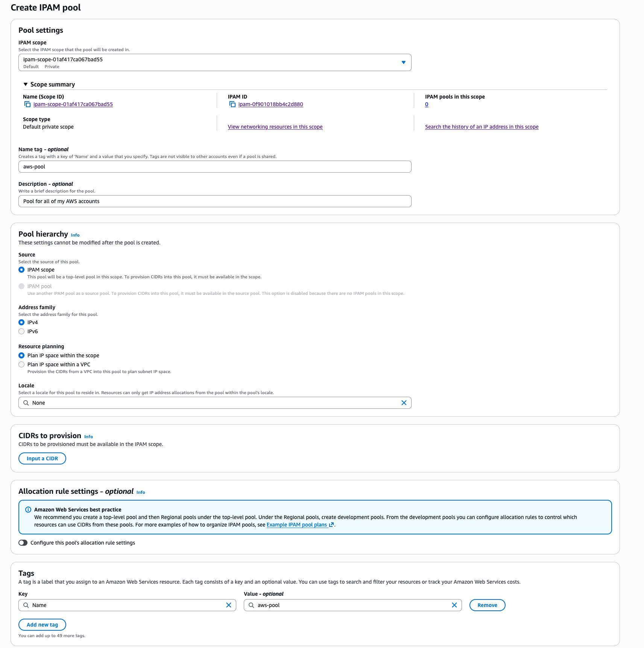Copy the IPAM ID using copy icon
This screenshot has width=644, height=648.
coord(232,104)
